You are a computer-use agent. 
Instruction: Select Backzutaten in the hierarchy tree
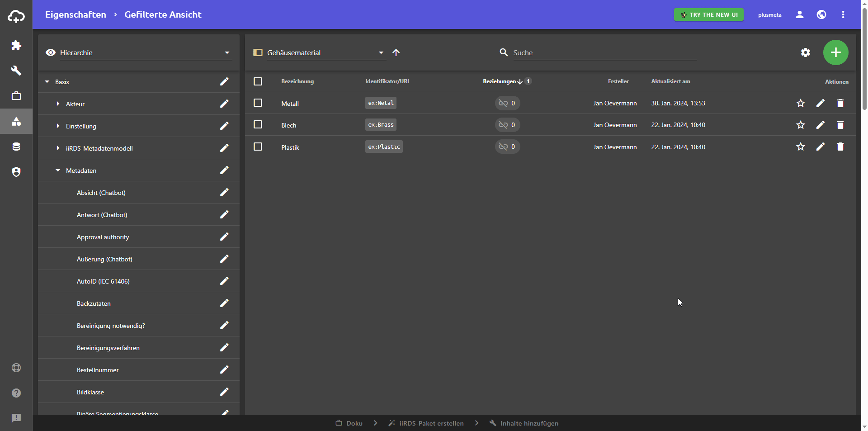coord(94,303)
